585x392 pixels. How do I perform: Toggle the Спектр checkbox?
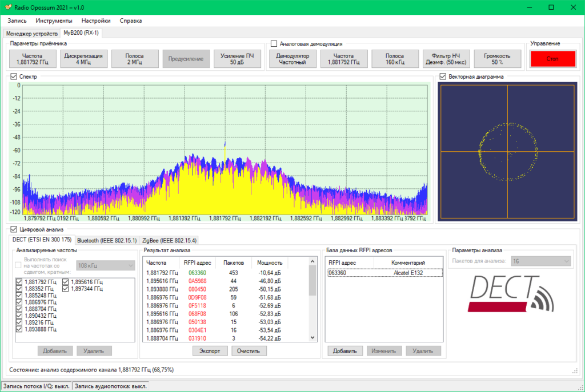pos(14,76)
